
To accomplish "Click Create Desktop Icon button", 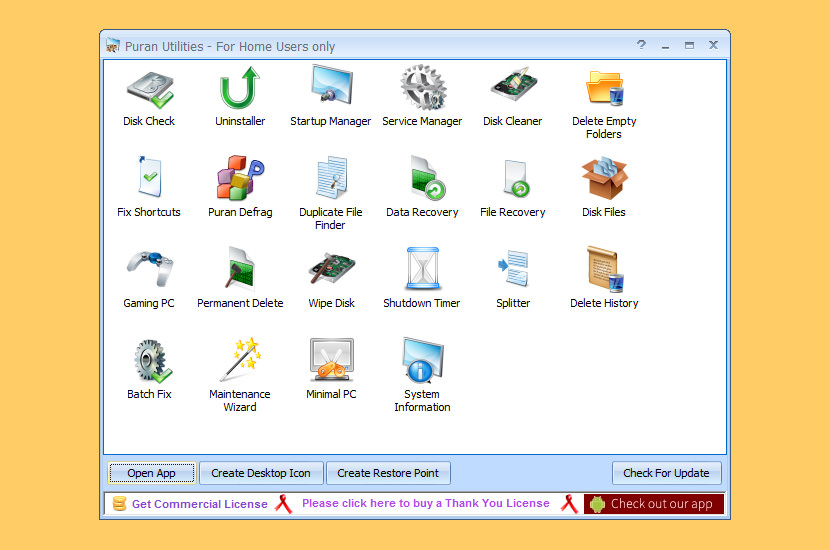I will pyautogui.click(x=261, y=473).
